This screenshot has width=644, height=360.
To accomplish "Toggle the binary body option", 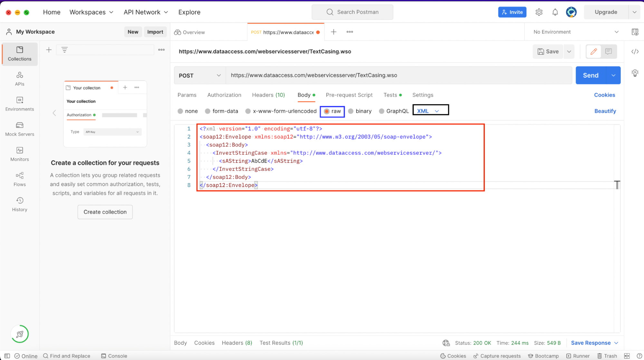I will pyautogui.click(x=351, y=111).
